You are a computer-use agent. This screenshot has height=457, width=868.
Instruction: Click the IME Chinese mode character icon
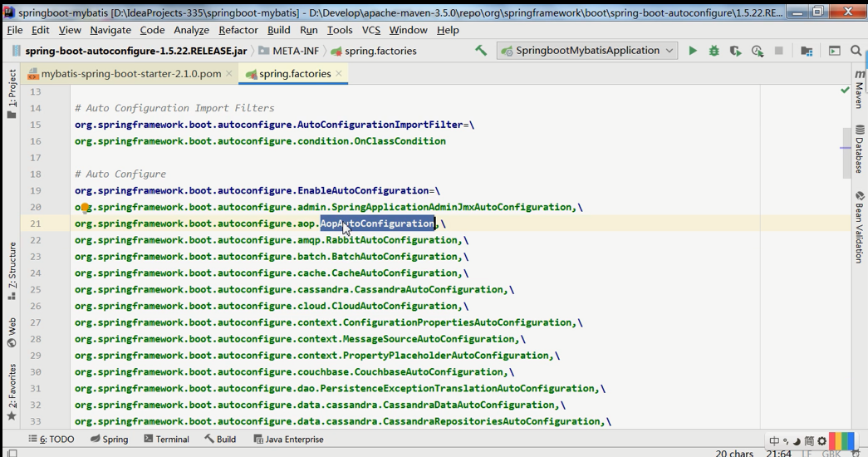(774, 441)
